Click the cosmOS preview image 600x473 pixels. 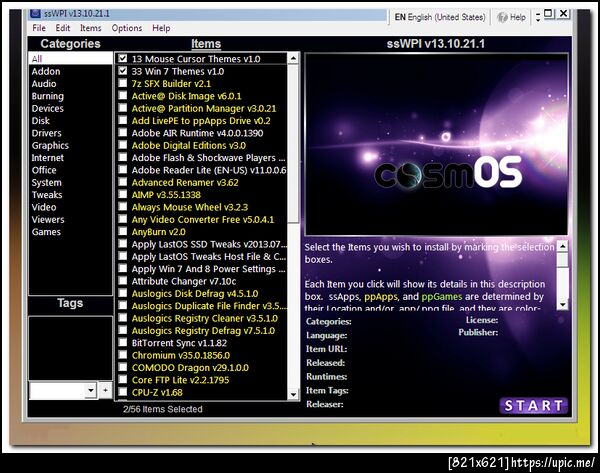[x=436, y=144]
